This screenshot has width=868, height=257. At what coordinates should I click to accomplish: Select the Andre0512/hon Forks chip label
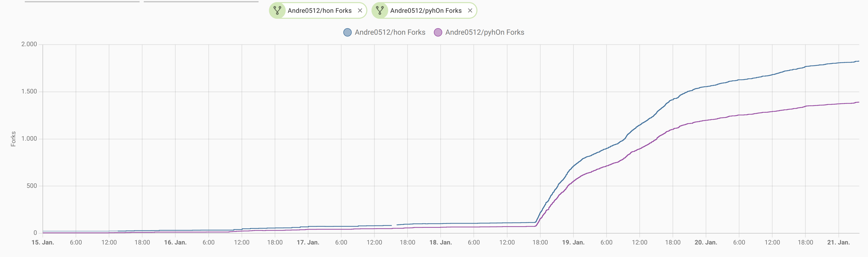[319, 10]
